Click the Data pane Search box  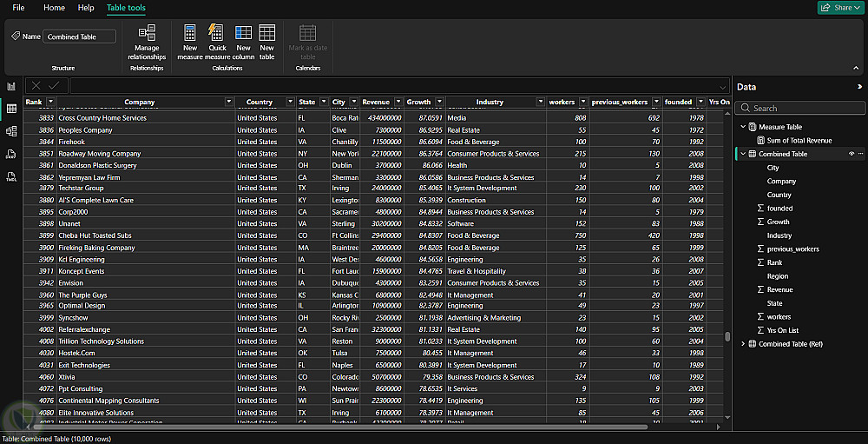799,109
